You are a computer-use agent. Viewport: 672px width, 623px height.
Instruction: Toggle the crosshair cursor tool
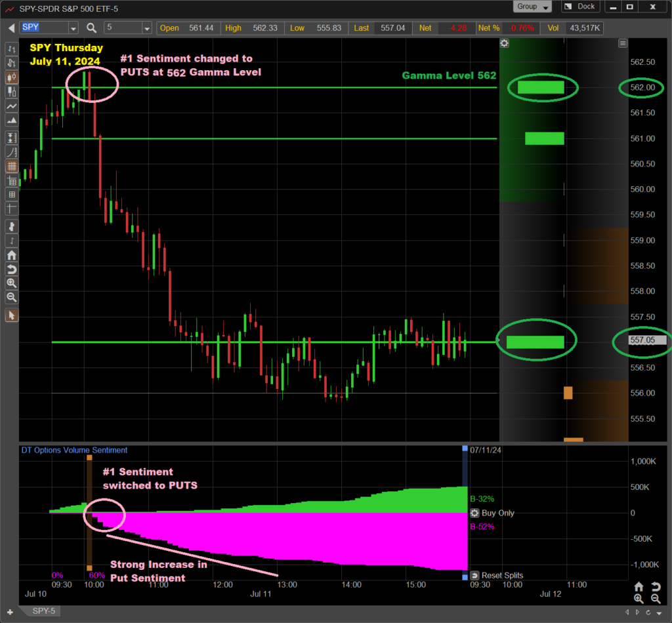(11, 209)
